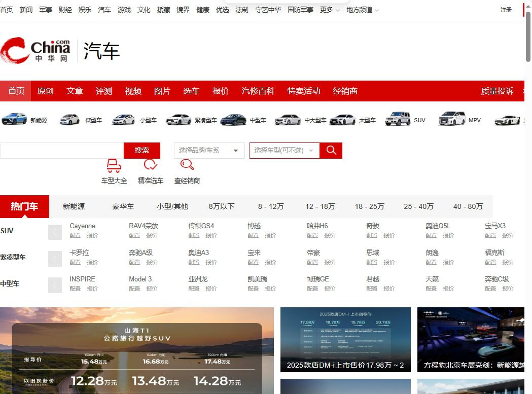Select the MPV van icon
Screen dimensions: 532x394
(451, 119)
